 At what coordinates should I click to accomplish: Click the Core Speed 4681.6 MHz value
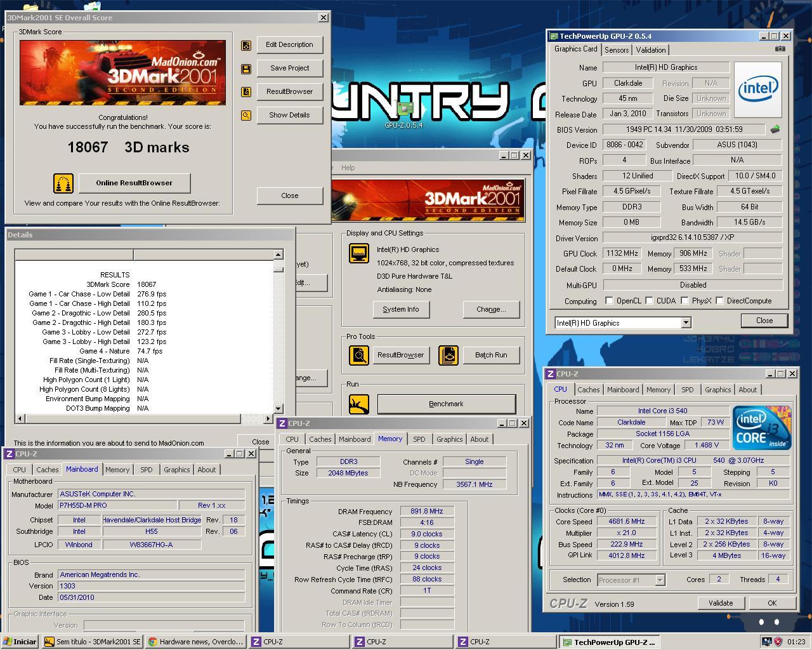click(x=627, y=522)
